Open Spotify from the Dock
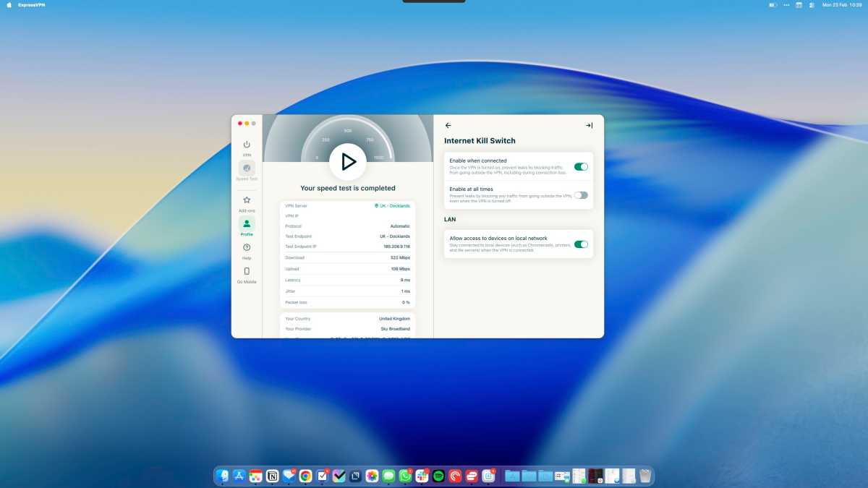 click(x=439, y=476)
